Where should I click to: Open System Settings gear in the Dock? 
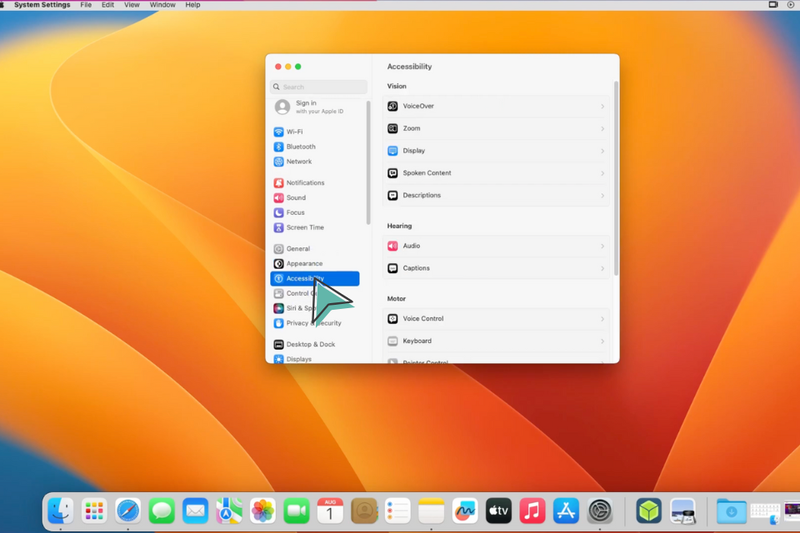point(599,511)
